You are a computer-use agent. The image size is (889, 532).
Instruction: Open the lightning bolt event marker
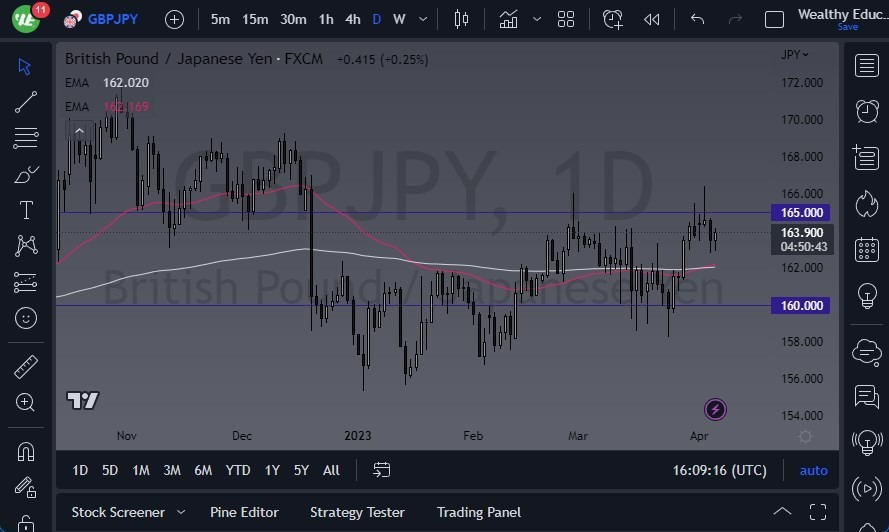tap(715, 409)
